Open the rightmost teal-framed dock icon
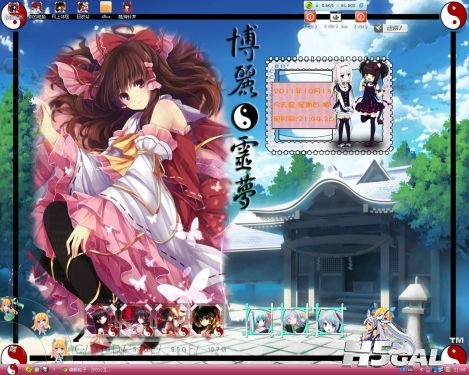The image size is (469, 375). point(329,321)
